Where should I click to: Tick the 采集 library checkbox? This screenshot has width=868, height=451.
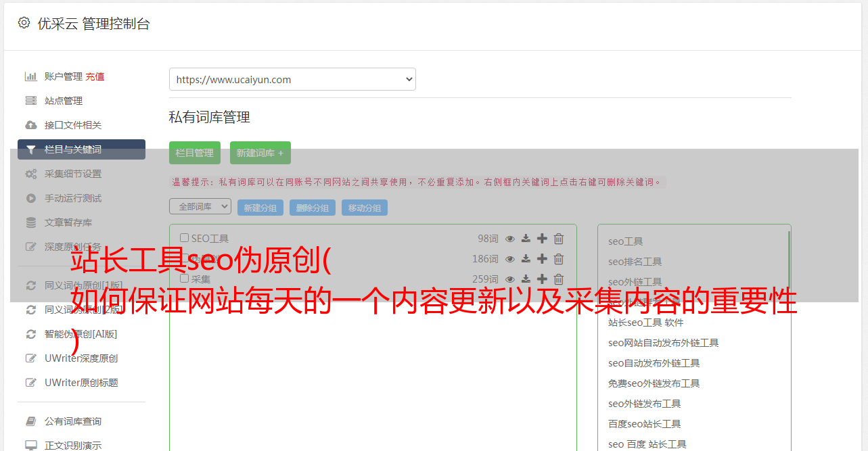(184, 279)
